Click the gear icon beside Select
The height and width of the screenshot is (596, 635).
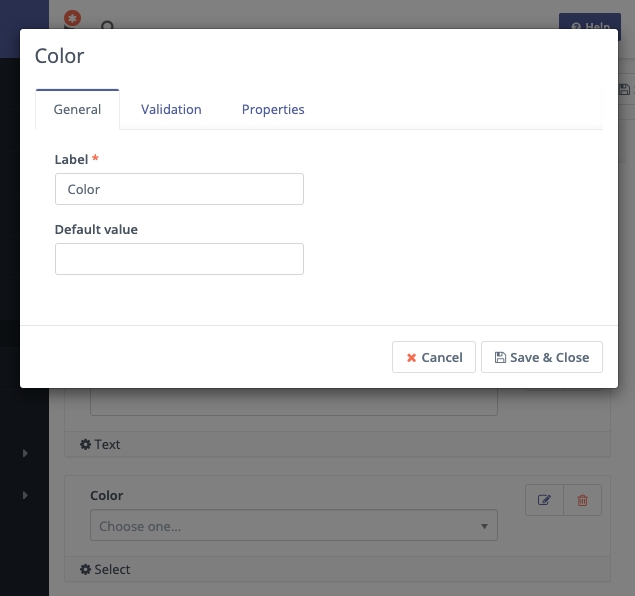(85, 569)
